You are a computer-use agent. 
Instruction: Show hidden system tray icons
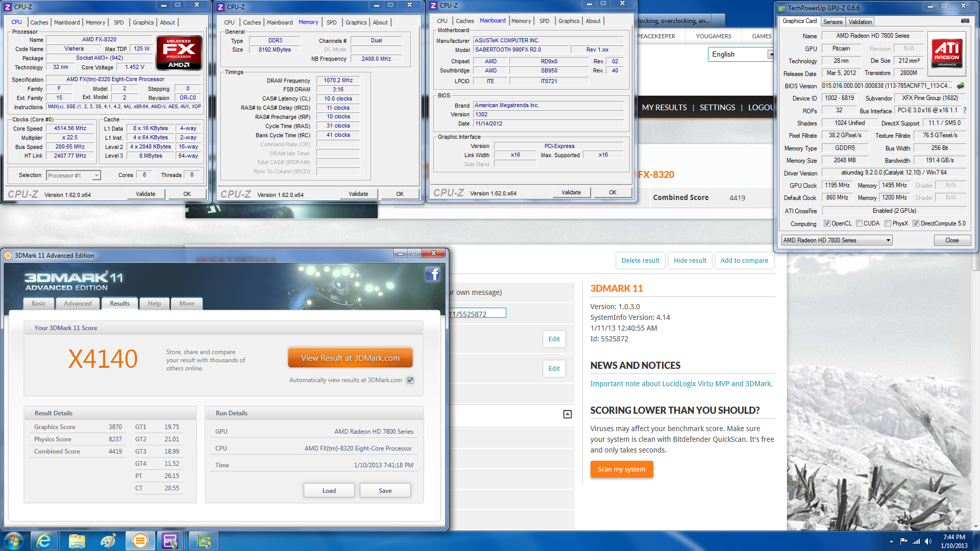point(891,541)
